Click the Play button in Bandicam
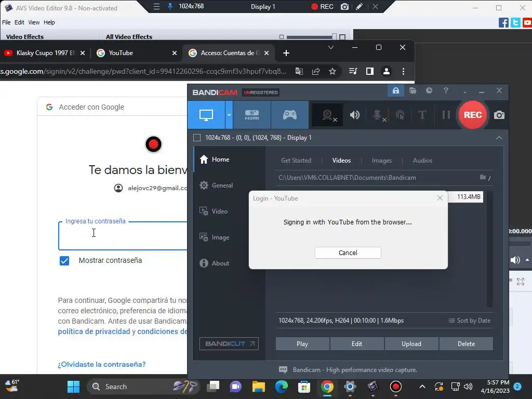532x399 pixels. (x=302, y=344)
